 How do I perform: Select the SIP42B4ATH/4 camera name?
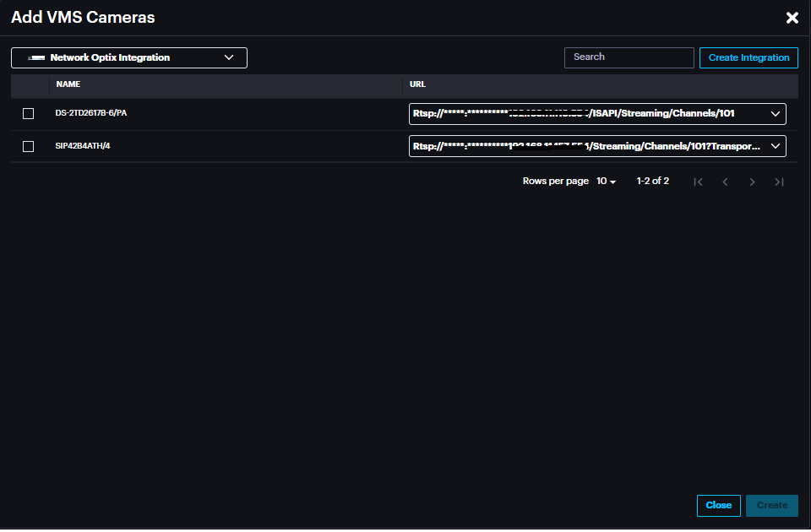click(x=83, y=146)
